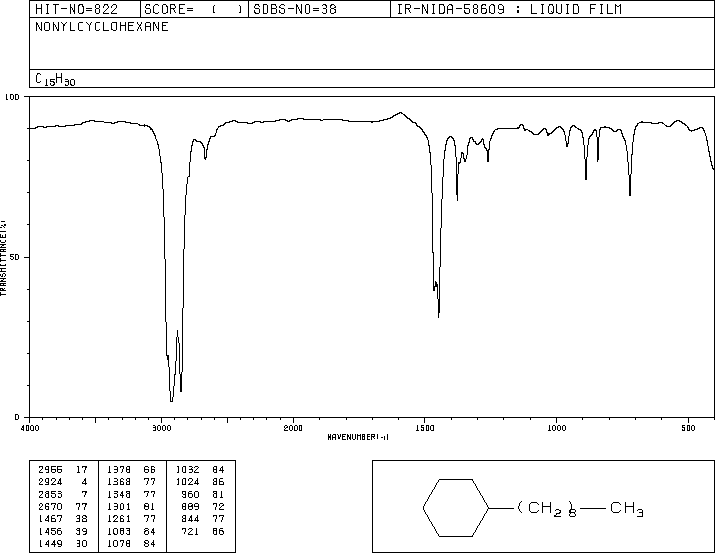This screenshot has width=715, height=553.
Task: Click the '2000' x-axis tick label
Action: [293, 428]
